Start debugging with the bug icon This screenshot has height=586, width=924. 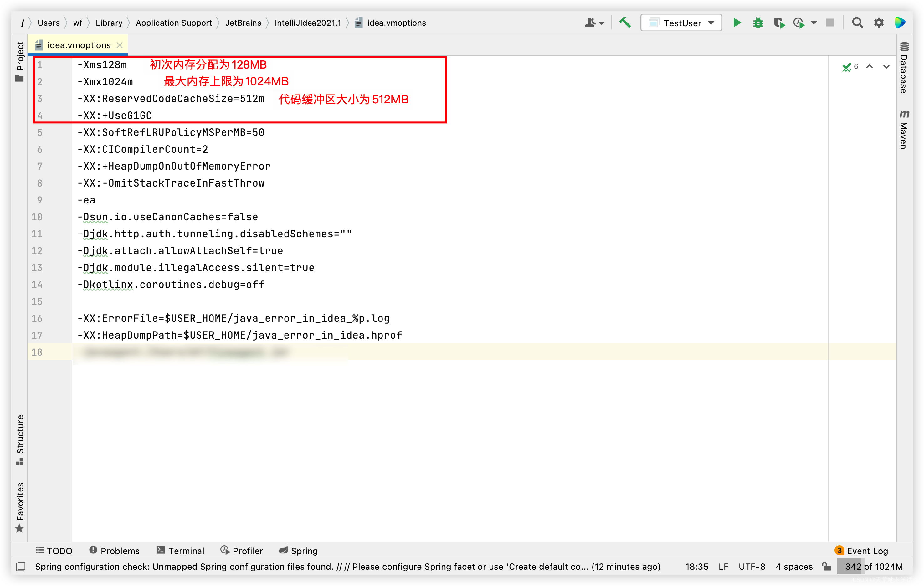[757, 23]
